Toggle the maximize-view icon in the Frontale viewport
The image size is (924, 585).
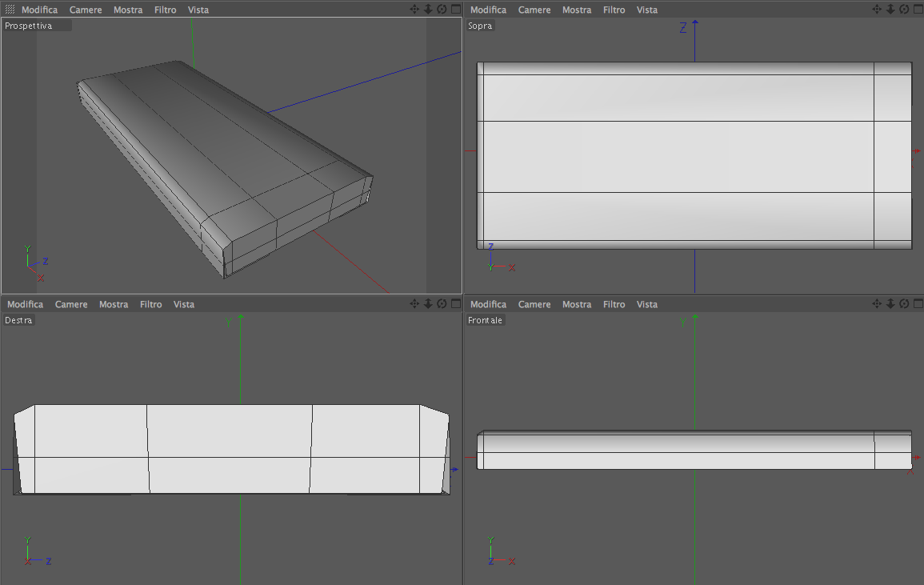(918, 303)
